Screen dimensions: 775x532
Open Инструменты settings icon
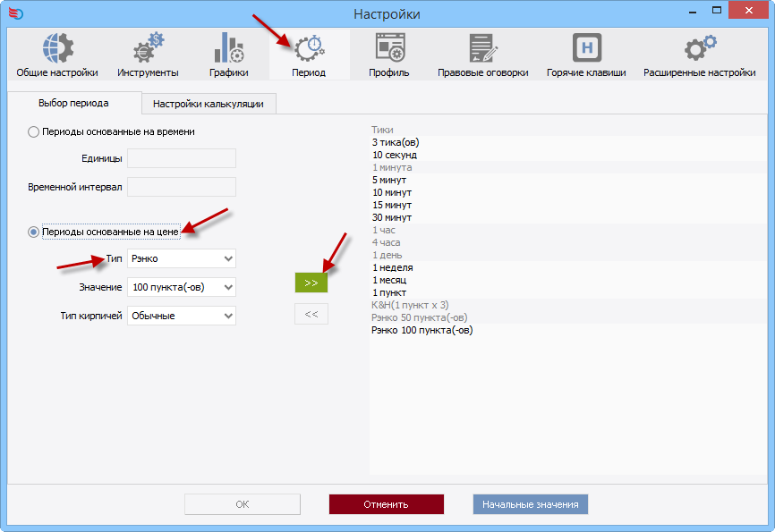click(x=148, y=48)
